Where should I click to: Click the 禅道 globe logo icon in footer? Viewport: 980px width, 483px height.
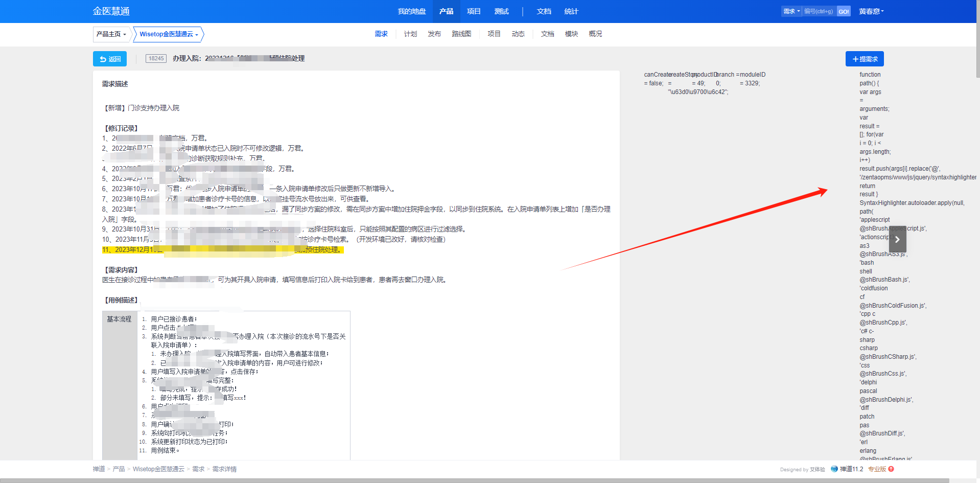(x=834, y=469)
